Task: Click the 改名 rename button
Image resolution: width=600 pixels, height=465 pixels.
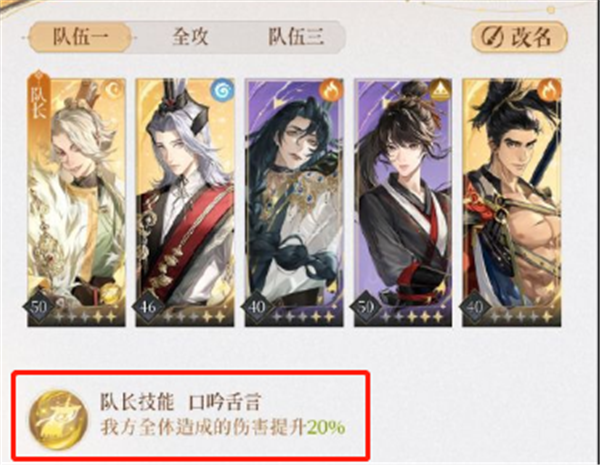Action: (x=519, y=37)
